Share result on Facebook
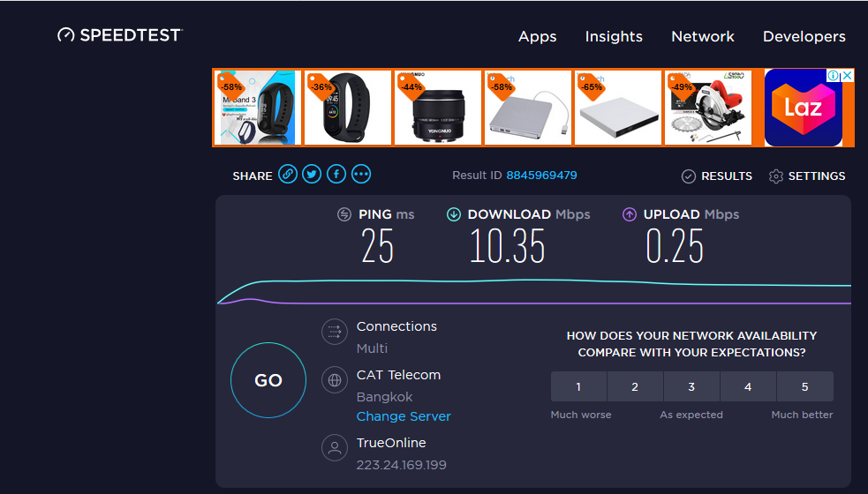 [x=336, y=175]
